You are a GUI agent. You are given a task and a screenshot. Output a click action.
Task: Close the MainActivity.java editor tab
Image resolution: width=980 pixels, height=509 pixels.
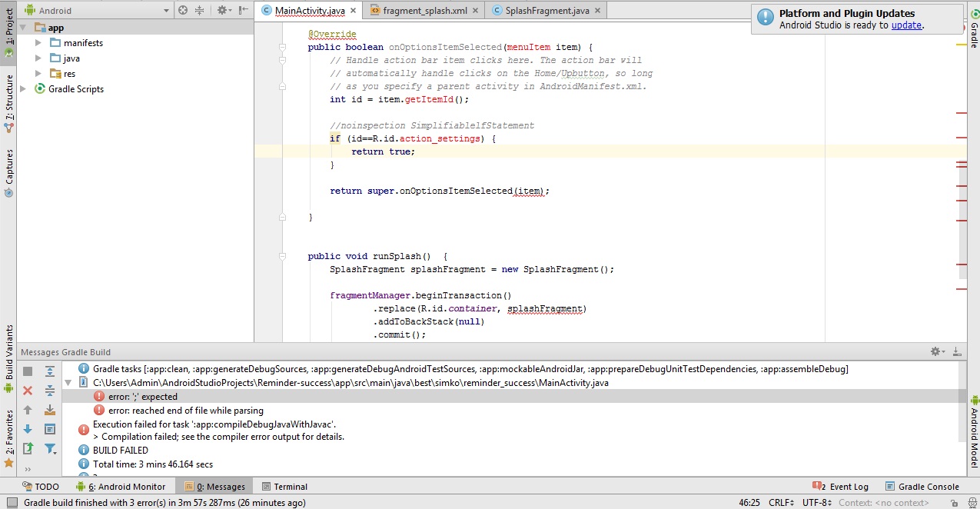(x=354, y=10)
